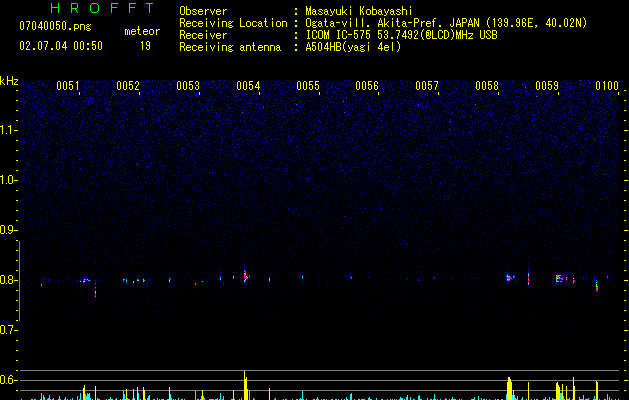The width and height of the screenshot is (629, 400).
Task: Click the 0.7 kHz axis label
Action: point(9,330)
